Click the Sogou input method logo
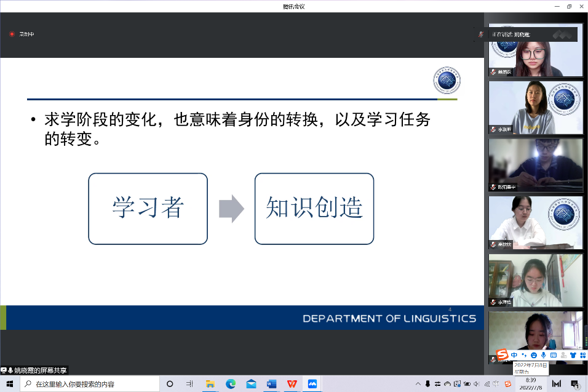This screenshot has width=588, height=392. point(502,355)
